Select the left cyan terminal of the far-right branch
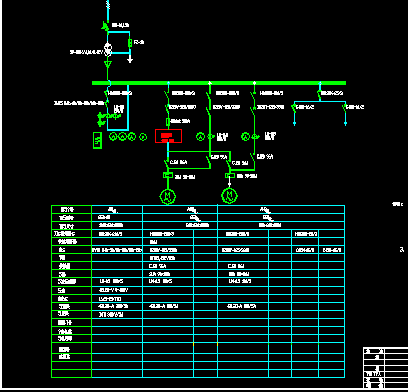 (x=294, y=123)
